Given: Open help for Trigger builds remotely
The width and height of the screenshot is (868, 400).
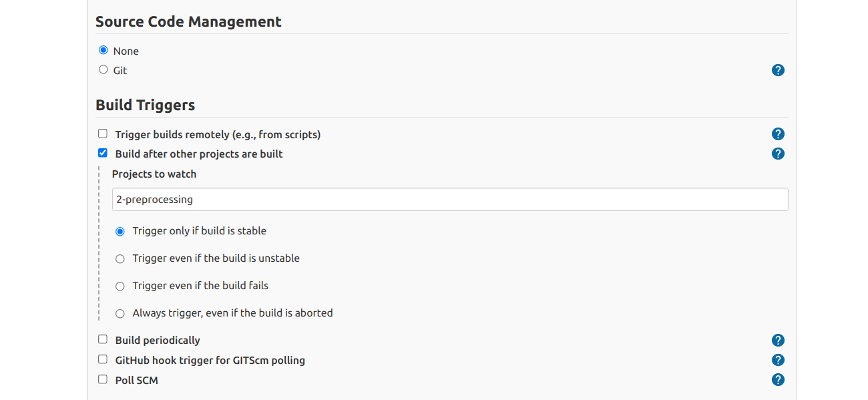Looking at the screenshot, I should [778, 134].
